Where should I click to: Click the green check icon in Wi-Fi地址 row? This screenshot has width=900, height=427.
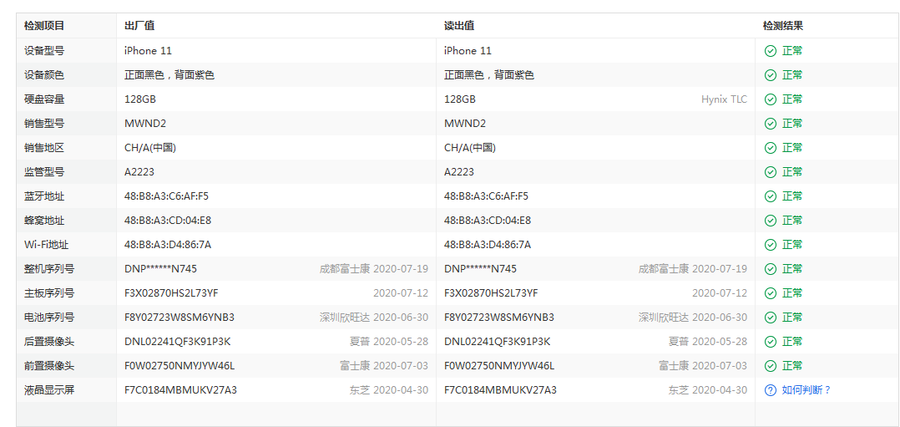click(x=770, y=245)
